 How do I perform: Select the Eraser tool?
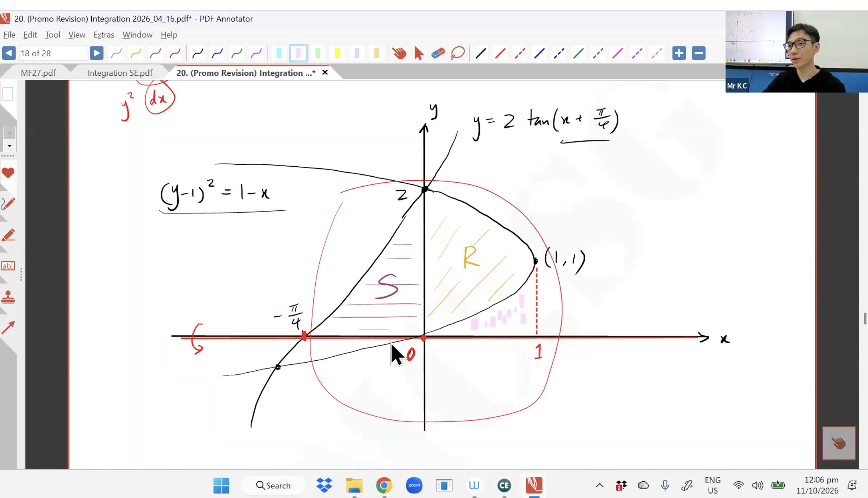point(438,53)
